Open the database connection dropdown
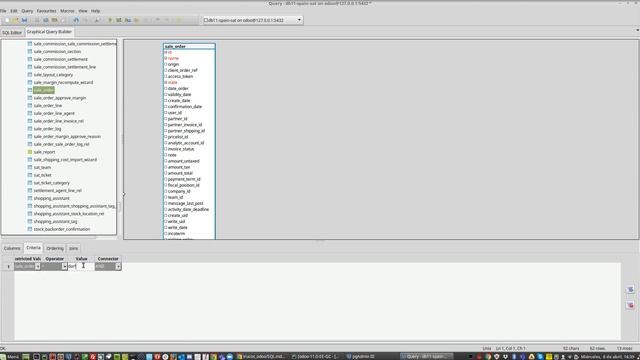Viewport: 640px width, 360px height. pyautogui.click(x=299, y=20)
